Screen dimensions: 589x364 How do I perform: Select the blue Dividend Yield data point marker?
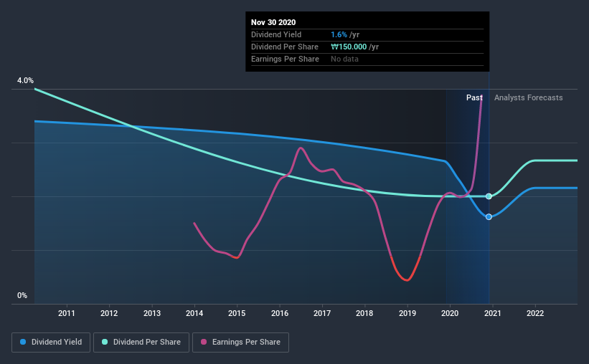(x=489, y=217)
